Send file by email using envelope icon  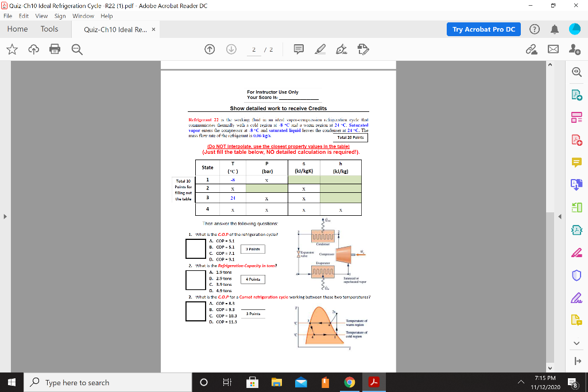tap(553, 49)
